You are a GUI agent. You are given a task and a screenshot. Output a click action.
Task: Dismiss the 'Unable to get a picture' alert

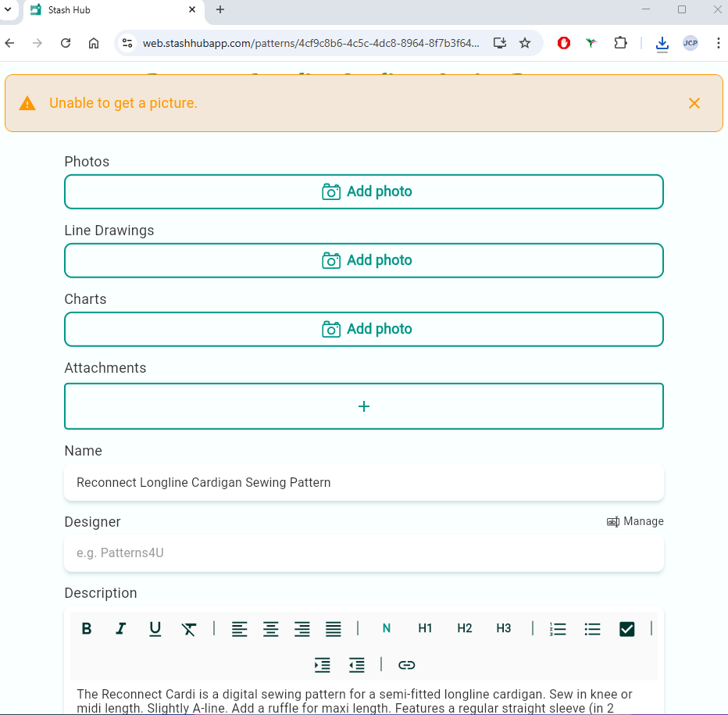point(694,103)
